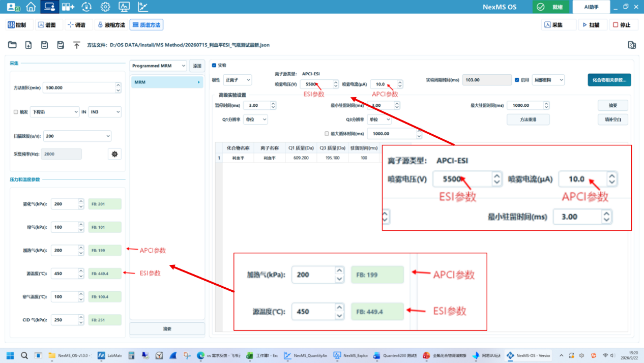
Task: Open the monitor waveform icon
Action: point(124,7)
